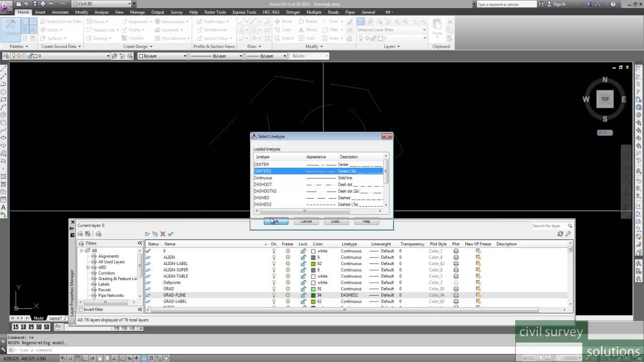The image size is (644, 362).
Task: Click Undo arrow in quick access toolbar
Action: pyautogui.click(x=51, y=4)
